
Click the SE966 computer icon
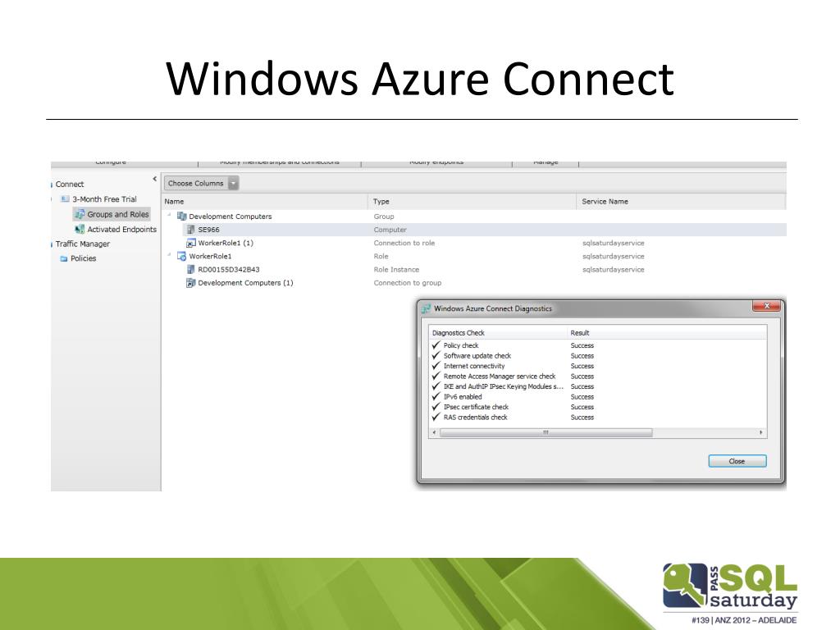point(190,230)
